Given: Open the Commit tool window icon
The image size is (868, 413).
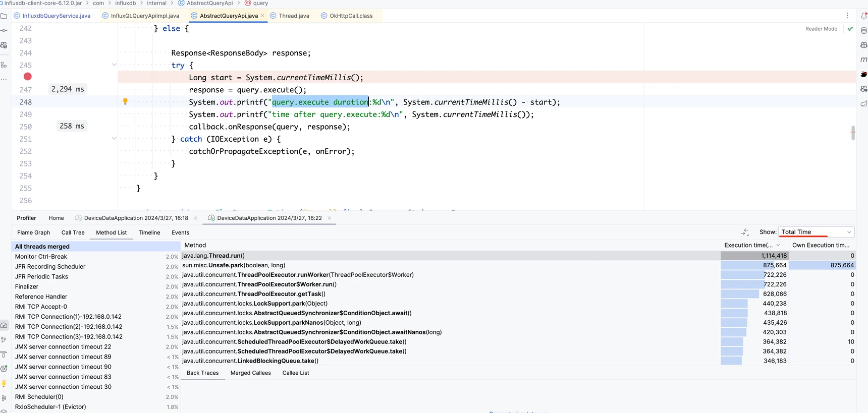Looking at the screenshot, I should [4, 30].
